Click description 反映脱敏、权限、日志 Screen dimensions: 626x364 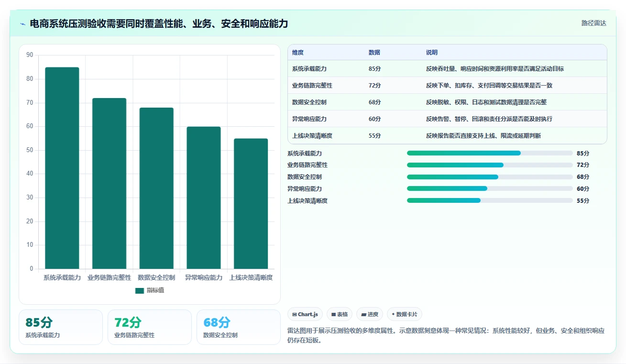[x=486, y=102]
